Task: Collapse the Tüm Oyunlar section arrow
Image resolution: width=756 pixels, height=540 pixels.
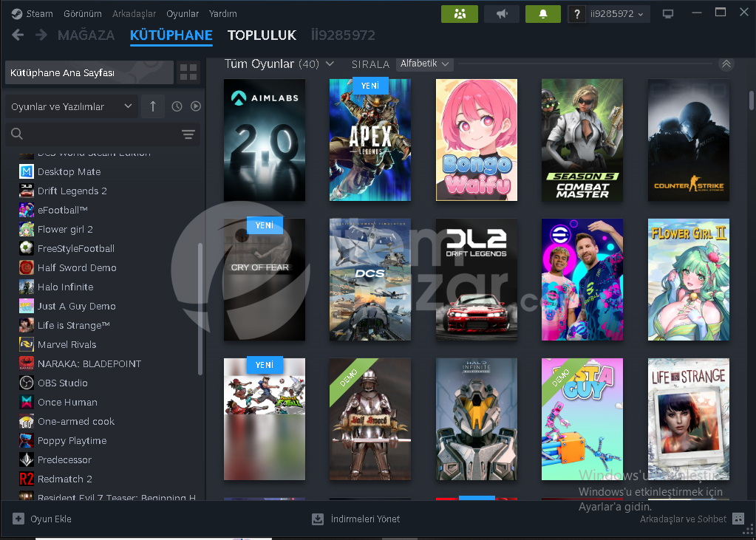Action: pos(726,64)
